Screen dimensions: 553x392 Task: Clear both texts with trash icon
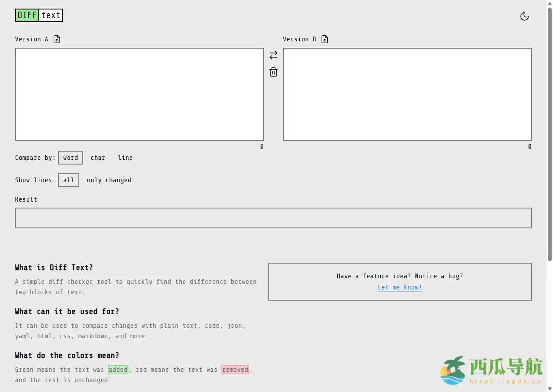tap(273, 72)
